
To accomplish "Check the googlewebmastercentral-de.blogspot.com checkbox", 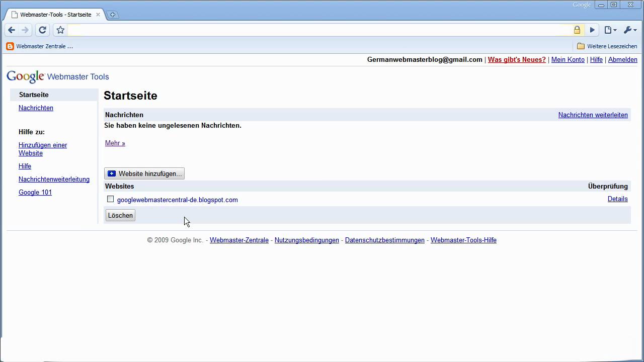I will [x=111, y=199].
